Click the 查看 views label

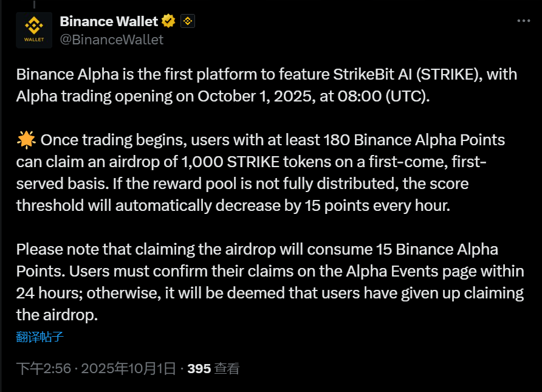pos(227,368)
